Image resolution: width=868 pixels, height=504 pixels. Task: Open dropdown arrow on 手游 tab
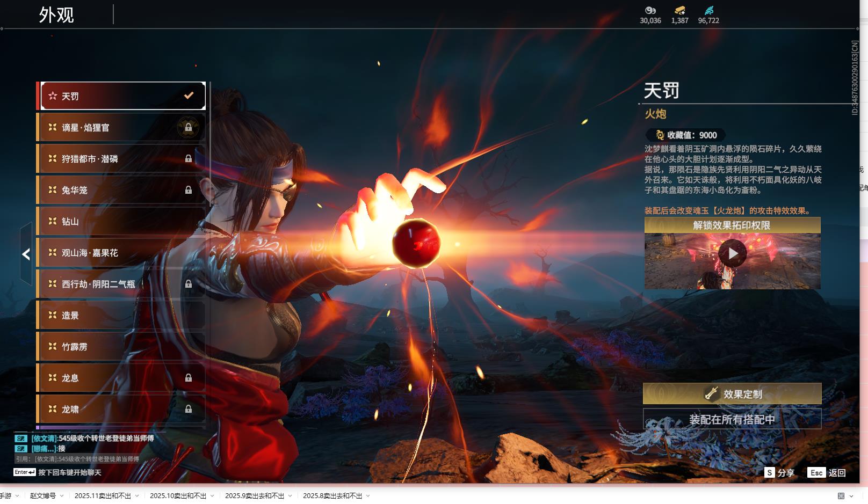(17, 496)
